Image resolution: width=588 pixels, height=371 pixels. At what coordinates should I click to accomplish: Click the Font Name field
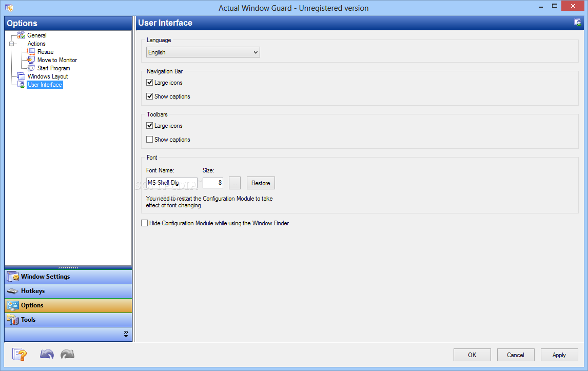172,183
